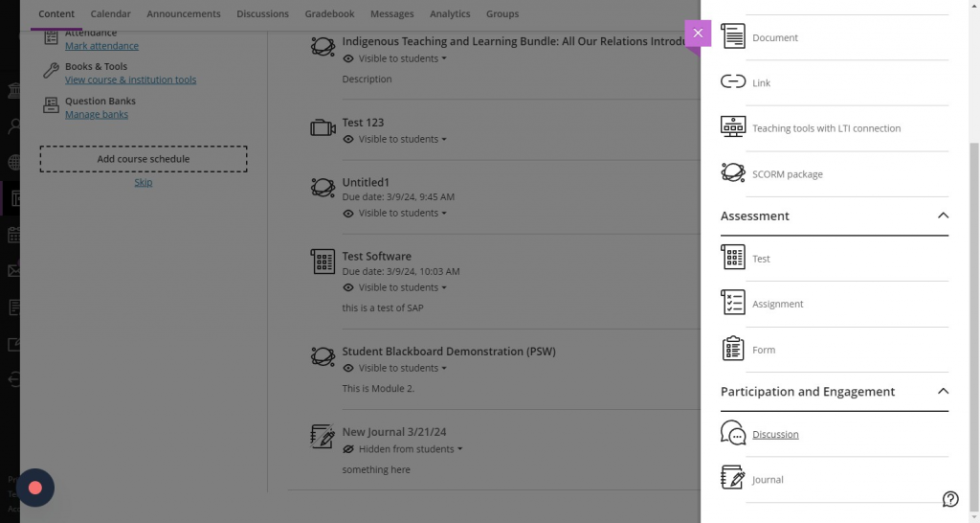Viewport: 980px width, 523px height.
Task: Select the Document icon in panel
Action: coord(733,37)
